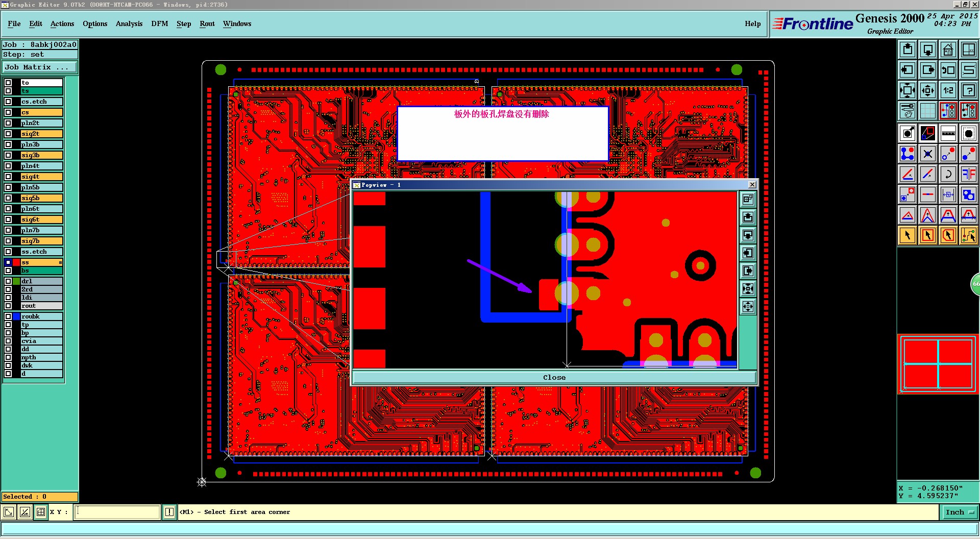Toggle display of layer drl
The width and height of the screenshot is (980, 539).
[8, 281]
